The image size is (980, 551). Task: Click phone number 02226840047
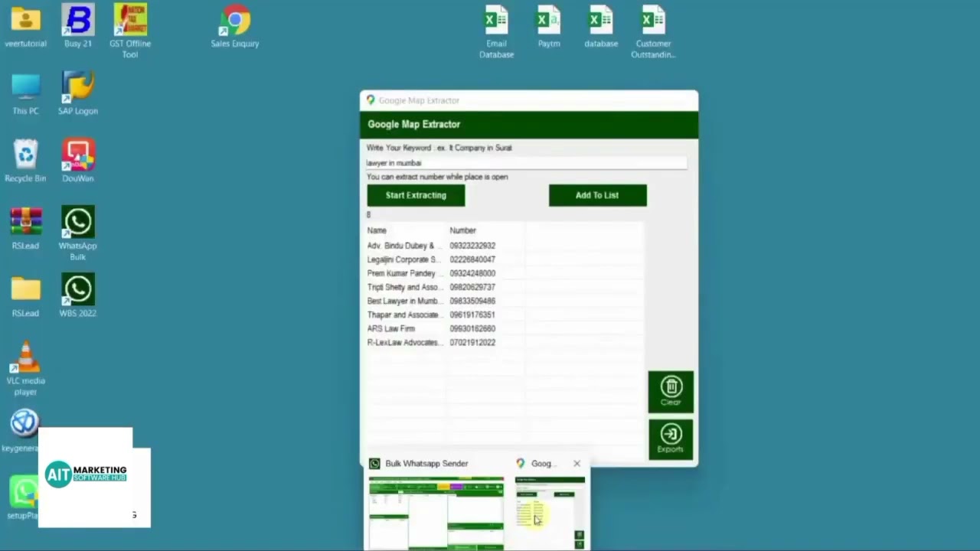coord(472,259)
